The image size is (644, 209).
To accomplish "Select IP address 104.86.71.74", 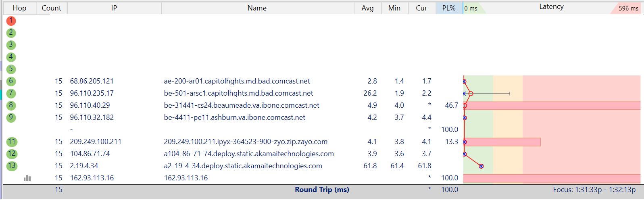I will click(90, 154).
